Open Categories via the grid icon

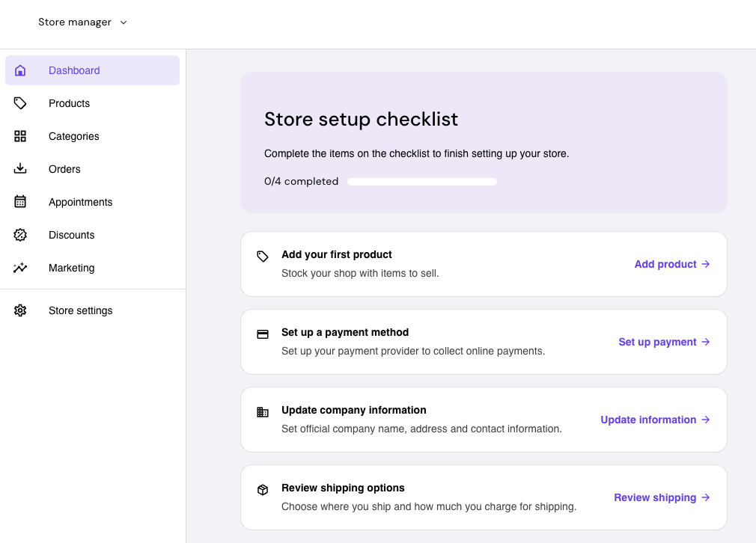point(19,135)
